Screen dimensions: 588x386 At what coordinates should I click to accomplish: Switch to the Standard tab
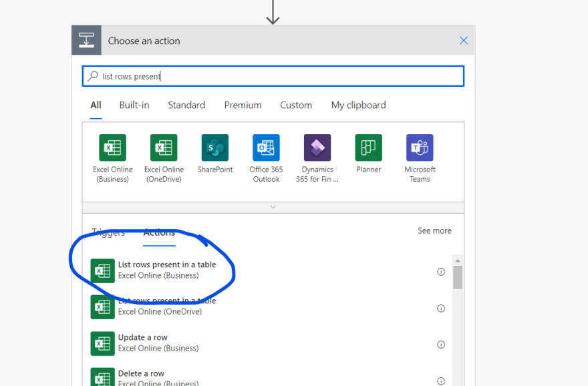click(186, 106)
